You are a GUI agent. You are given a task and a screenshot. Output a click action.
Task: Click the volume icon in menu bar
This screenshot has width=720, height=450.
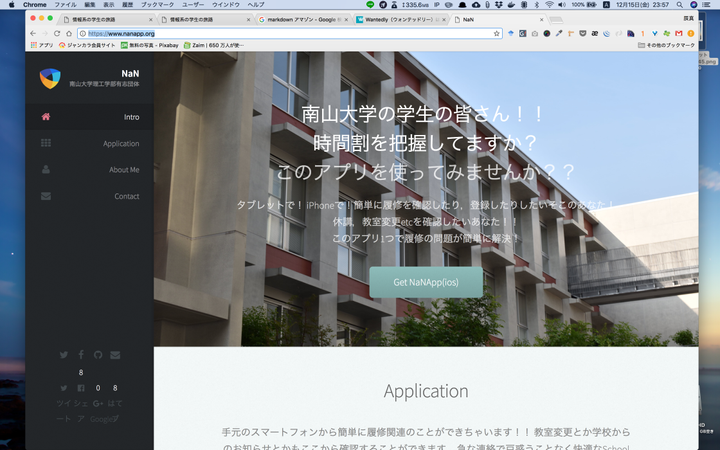tap(562, 5)
